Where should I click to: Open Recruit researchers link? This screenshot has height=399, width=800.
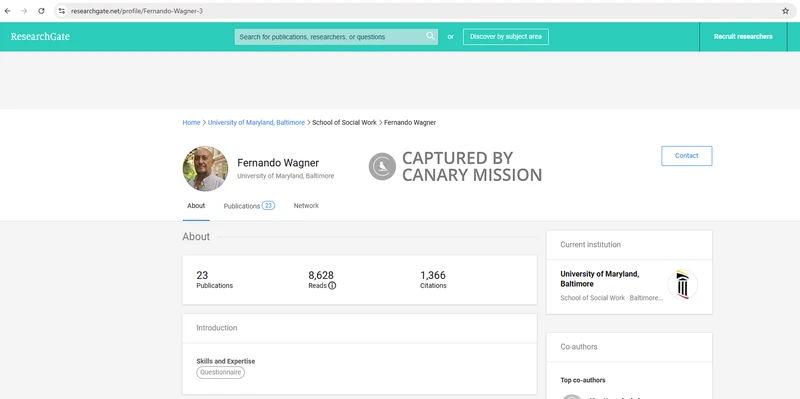tap(743, 37)
